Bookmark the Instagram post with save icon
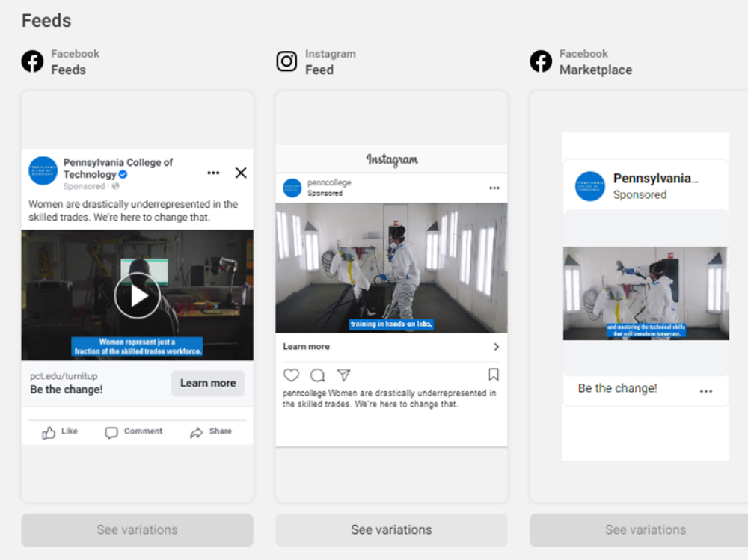The image size is (748, 560). [x=494, y=375]
